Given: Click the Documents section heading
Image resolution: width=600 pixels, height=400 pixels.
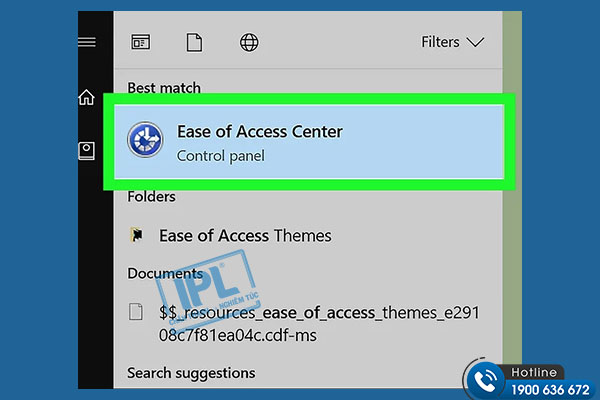Looking at the screenshot, I should [x=165, y=273].
